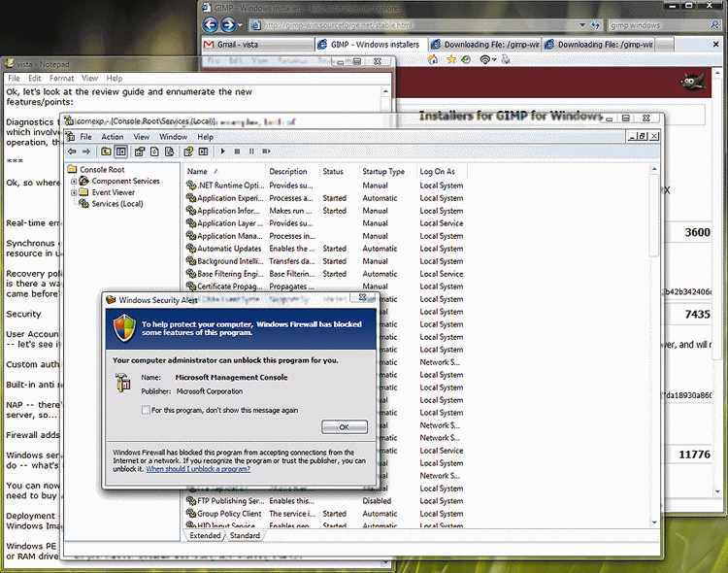Click the Back arrow in MMC toolbar
Screen dimensions: 728x573
click(72, 152)
